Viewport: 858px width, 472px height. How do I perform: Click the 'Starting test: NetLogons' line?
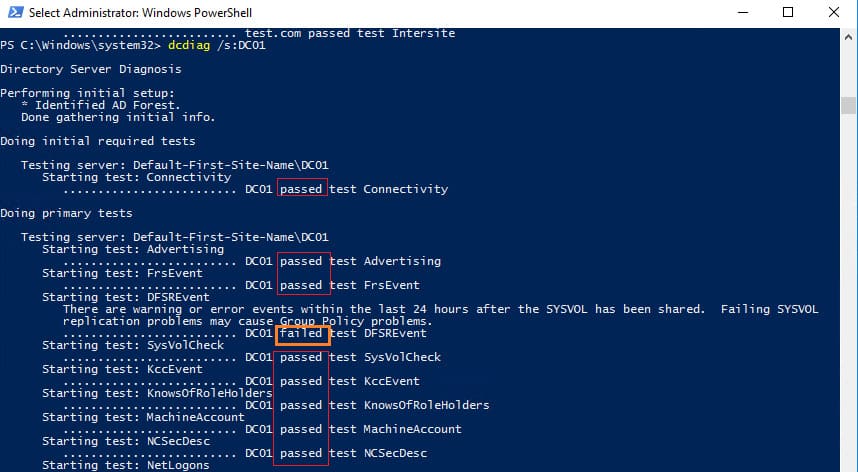[126, 465]
